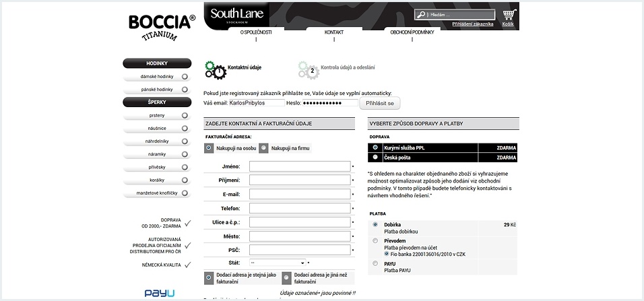Open the O společnosti menu tab
Screen dimensions: 644x301
(x=256, y=32)
